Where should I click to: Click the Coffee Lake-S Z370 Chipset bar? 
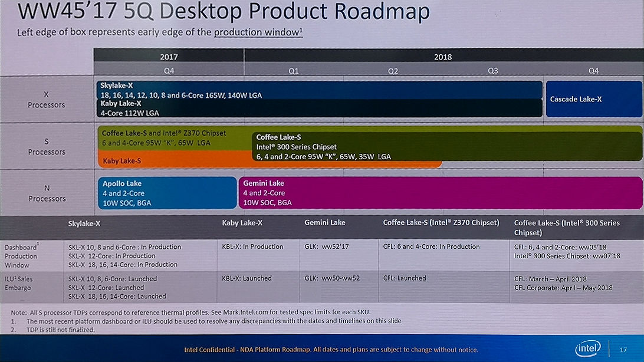coord(175,138)
